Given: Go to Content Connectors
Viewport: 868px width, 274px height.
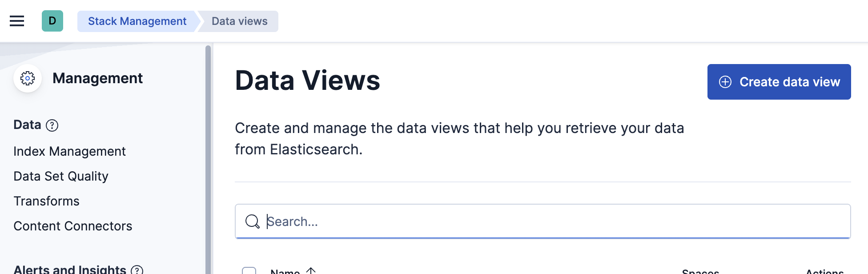Looking at the screenshot, I should [x=73, y=226].
